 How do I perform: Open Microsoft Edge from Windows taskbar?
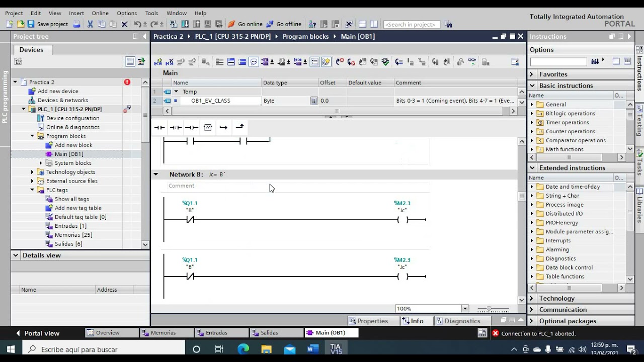click(243, 349)
